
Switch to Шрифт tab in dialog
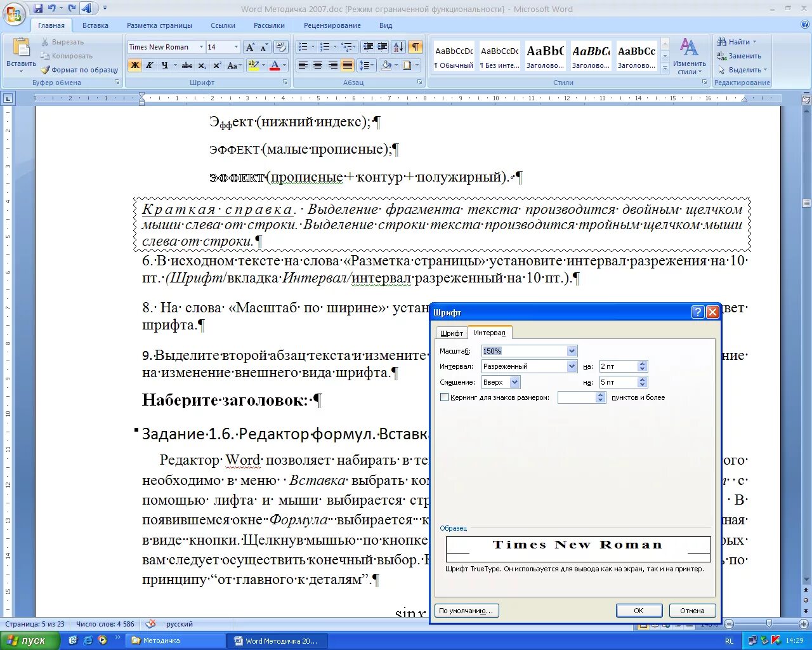click(x=452, y=333)
